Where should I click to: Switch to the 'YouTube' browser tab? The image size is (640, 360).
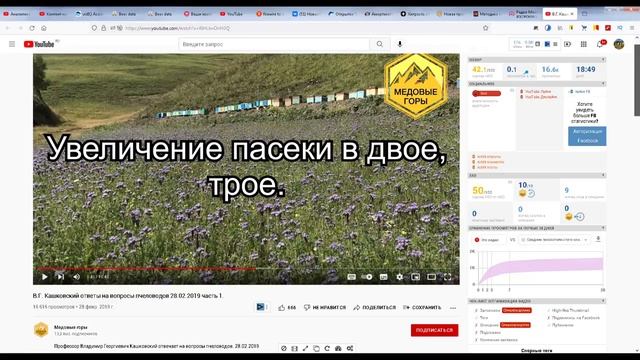[234, 13]
